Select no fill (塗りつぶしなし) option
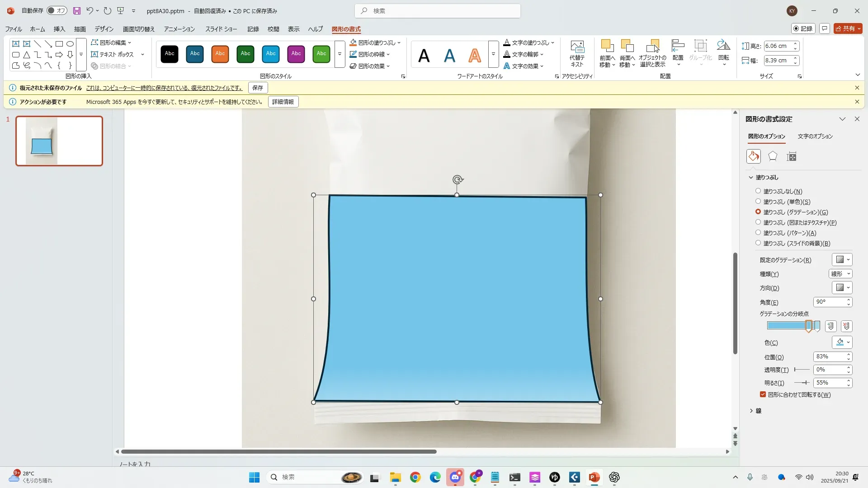The image size is (868, 488). [x=758, y=191]
